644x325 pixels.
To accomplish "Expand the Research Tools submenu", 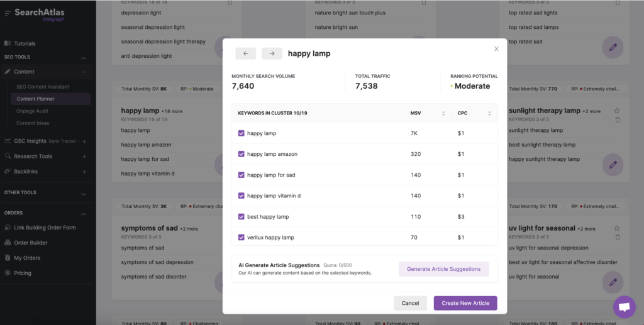I will coord(84,157).
